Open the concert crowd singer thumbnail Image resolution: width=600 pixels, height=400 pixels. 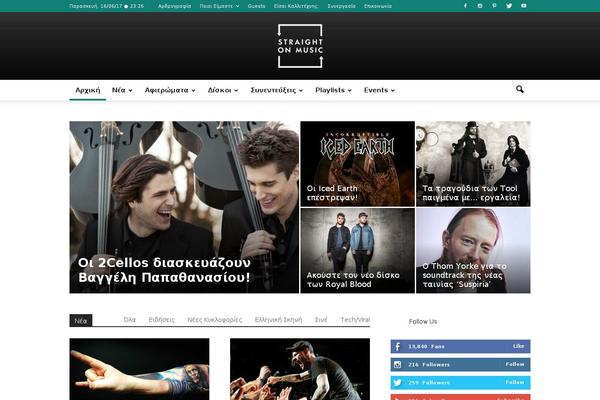pyautogui.click(x=300, y=369)
